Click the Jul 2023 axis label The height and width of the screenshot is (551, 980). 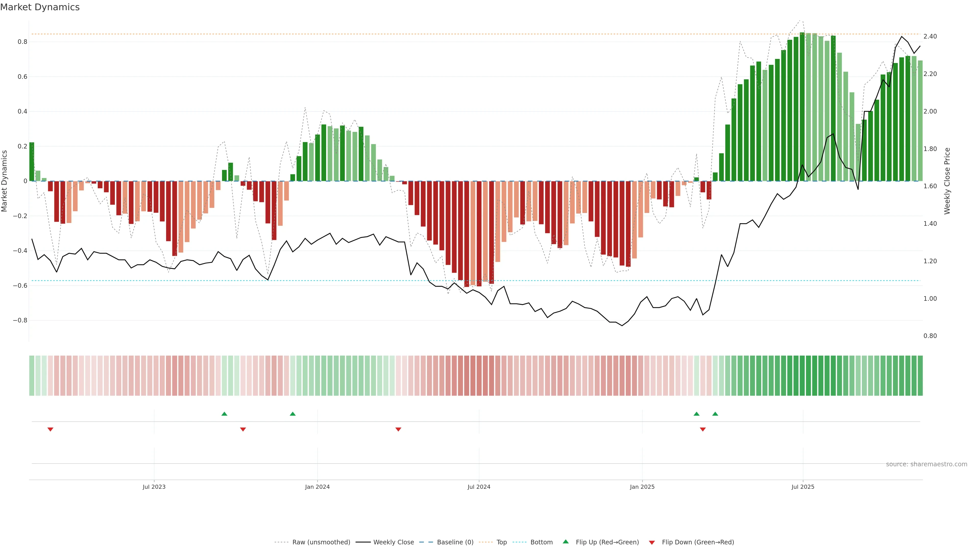pos(154,487)
